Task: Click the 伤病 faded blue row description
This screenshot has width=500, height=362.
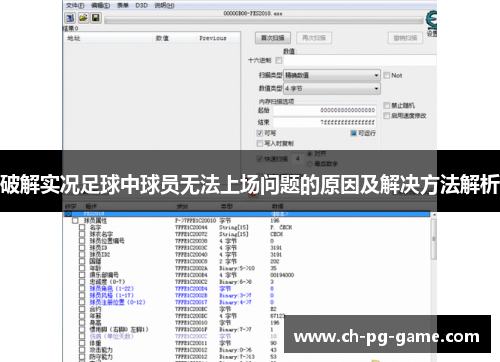Action: click(x=112, y=336)
